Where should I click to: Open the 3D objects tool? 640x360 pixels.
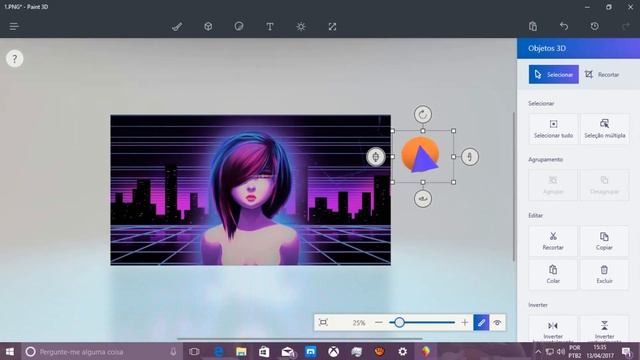click(x=208, y=27)
